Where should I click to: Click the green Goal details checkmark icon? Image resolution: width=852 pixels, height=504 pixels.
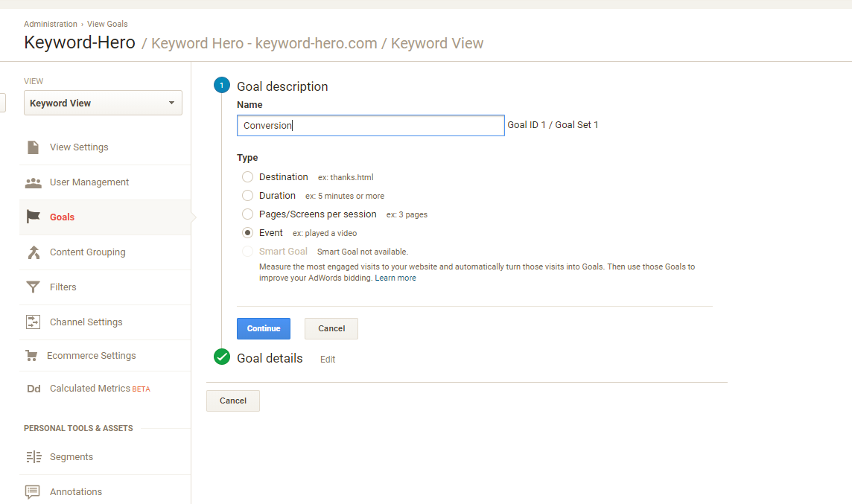click(x=222, y=357)
